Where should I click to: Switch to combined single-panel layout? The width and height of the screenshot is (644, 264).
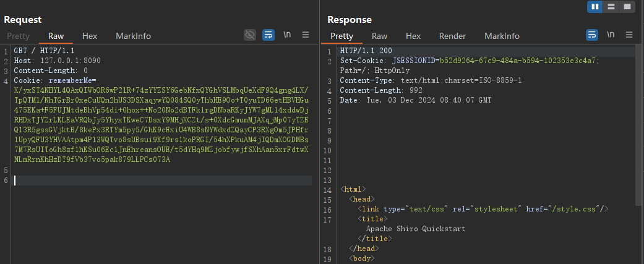pos(627,7)
